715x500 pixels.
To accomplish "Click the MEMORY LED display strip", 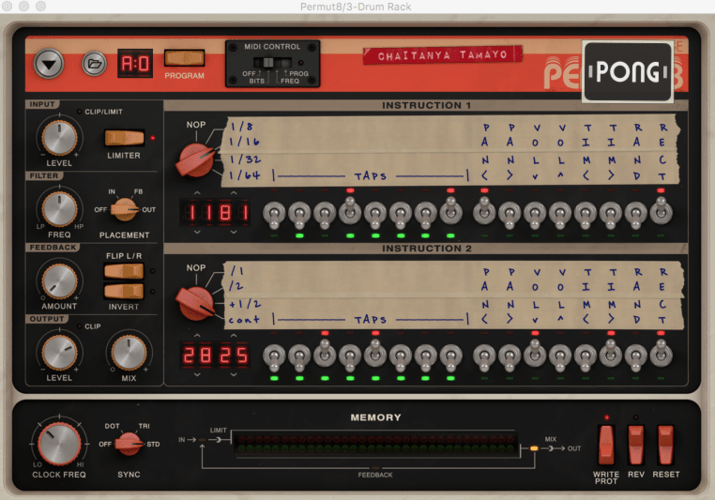I will point(376,443).
